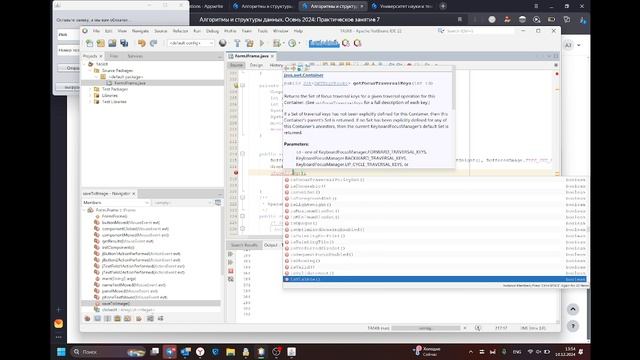Screen dimensions: 640x360
Task: Run the project with green arrow
Action: pyautogui.click(x=262, y=43)
